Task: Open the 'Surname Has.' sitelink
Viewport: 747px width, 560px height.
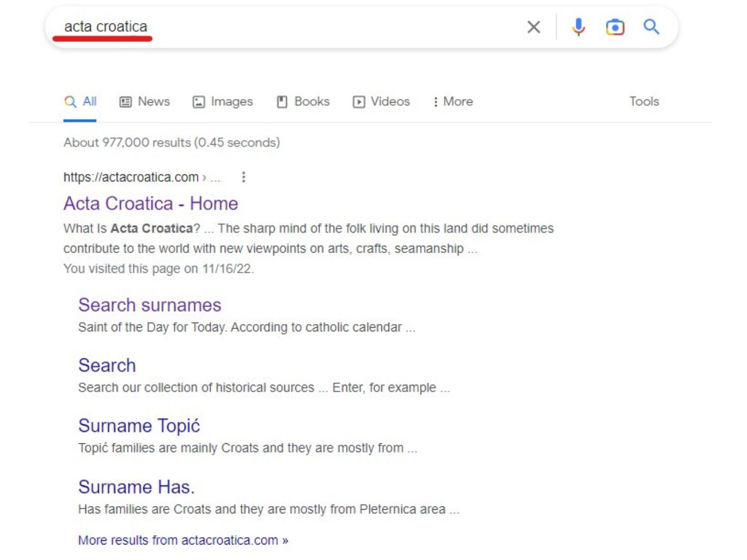Action: [x=136, y=487]
